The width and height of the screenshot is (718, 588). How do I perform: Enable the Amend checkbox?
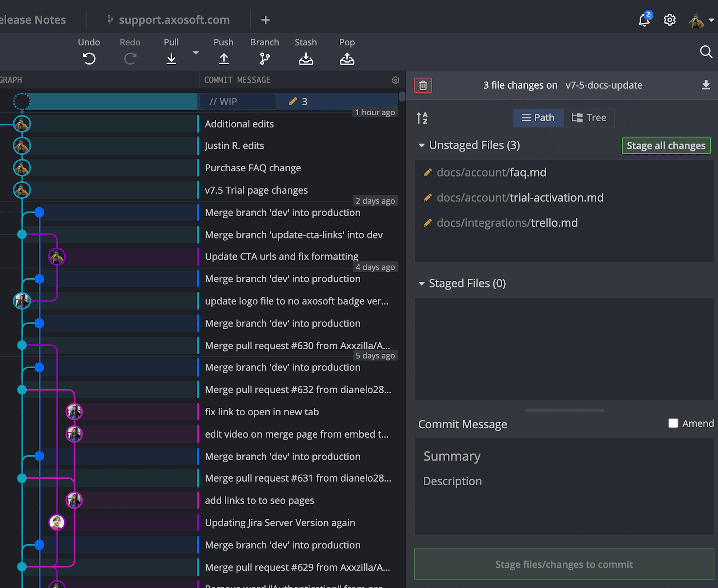tap(673, 423)
